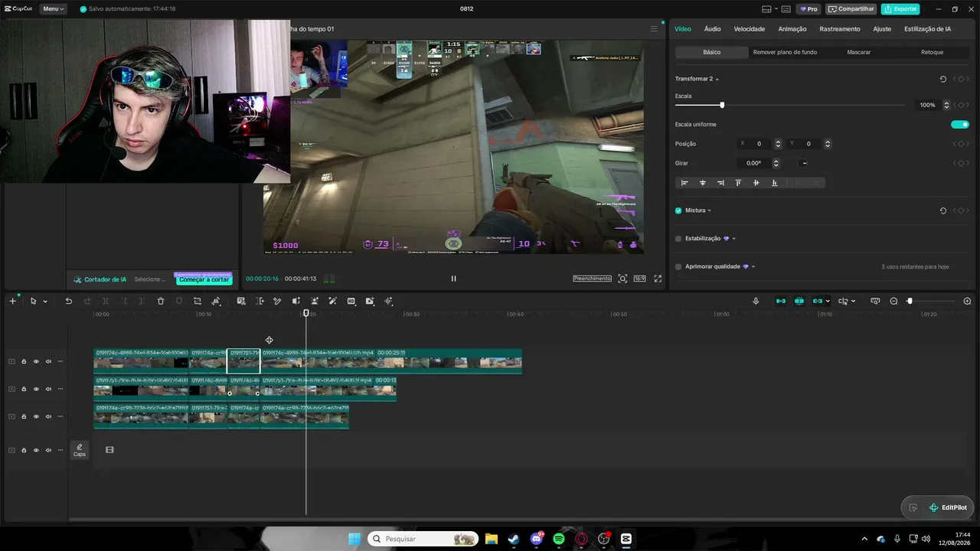Lock the top video track

(24, 362)
